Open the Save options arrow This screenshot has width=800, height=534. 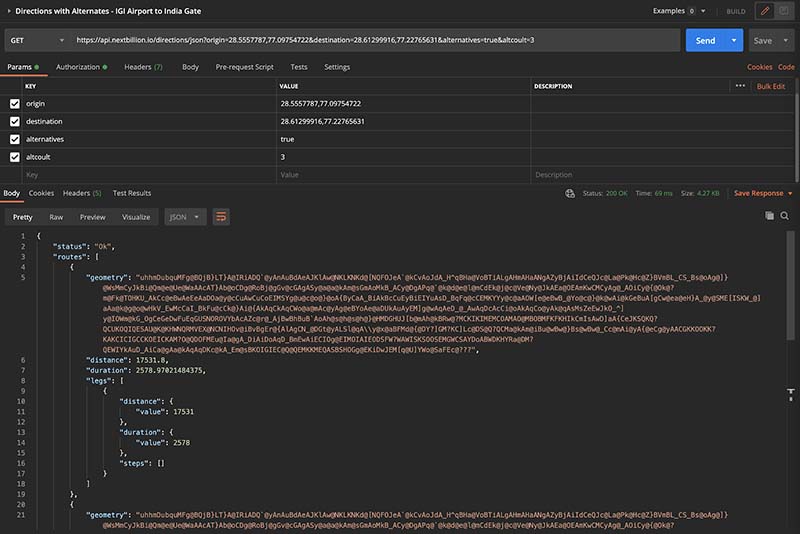click(786, 40)
